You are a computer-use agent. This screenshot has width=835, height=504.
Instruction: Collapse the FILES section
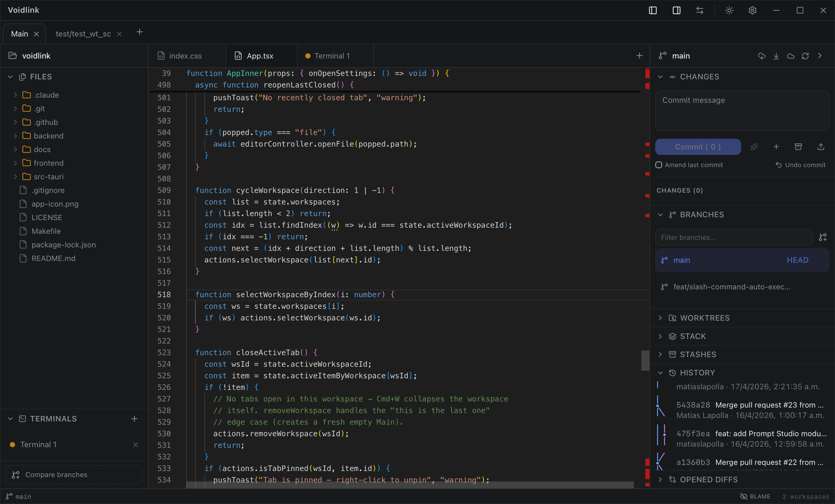[x=10, y=77]
